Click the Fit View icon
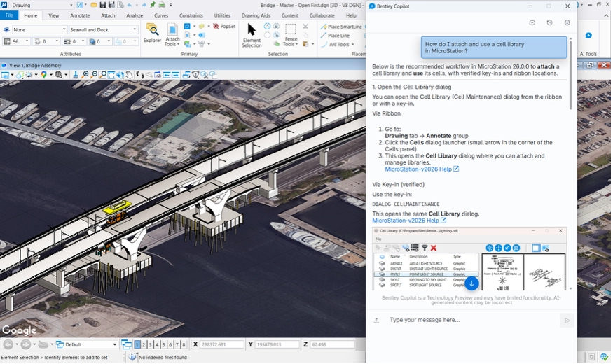Viewport: 613px width, 364px height. tap(111, 75)
